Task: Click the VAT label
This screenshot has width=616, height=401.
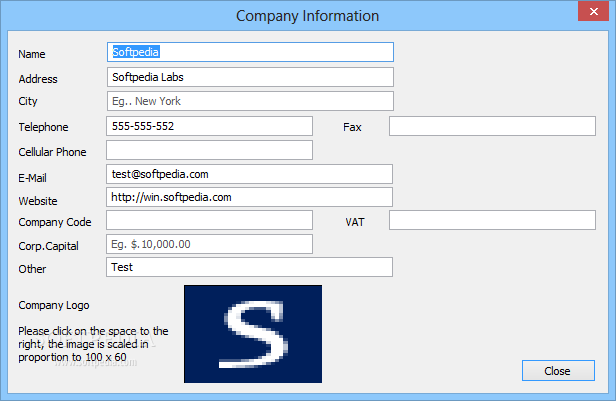Action: click(355, 222)
